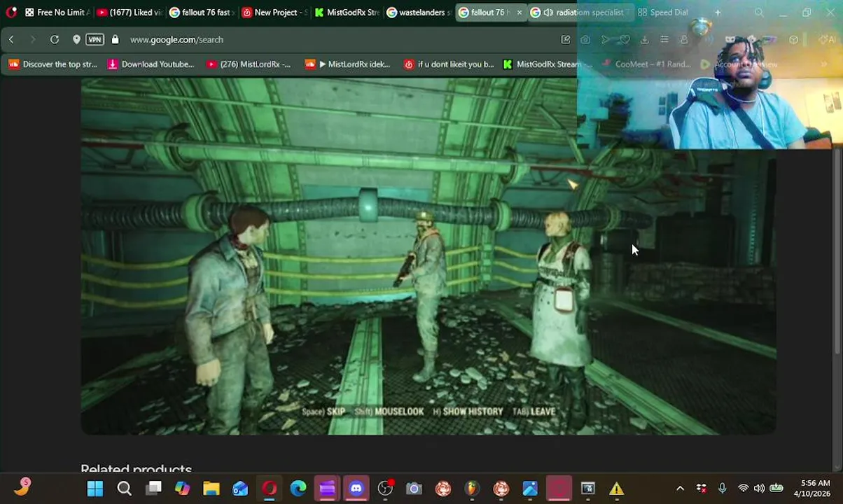The width and height of the screenshot is (843, 504).
Task: Click the Fallout 76 dialogue scene image
Action: pos(429,256)
